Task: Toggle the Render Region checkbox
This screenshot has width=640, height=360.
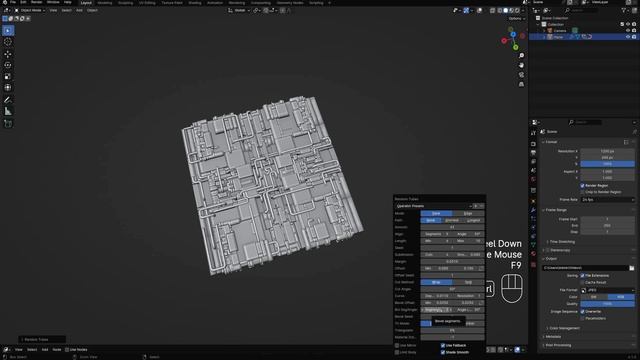Action: (582, 185)
